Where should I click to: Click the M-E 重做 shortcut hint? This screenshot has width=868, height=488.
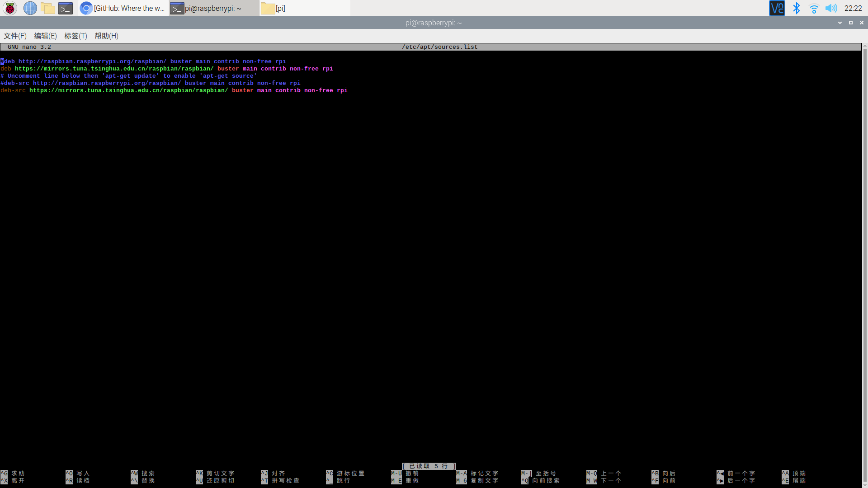pyautogui.click(x=405, y=481)
